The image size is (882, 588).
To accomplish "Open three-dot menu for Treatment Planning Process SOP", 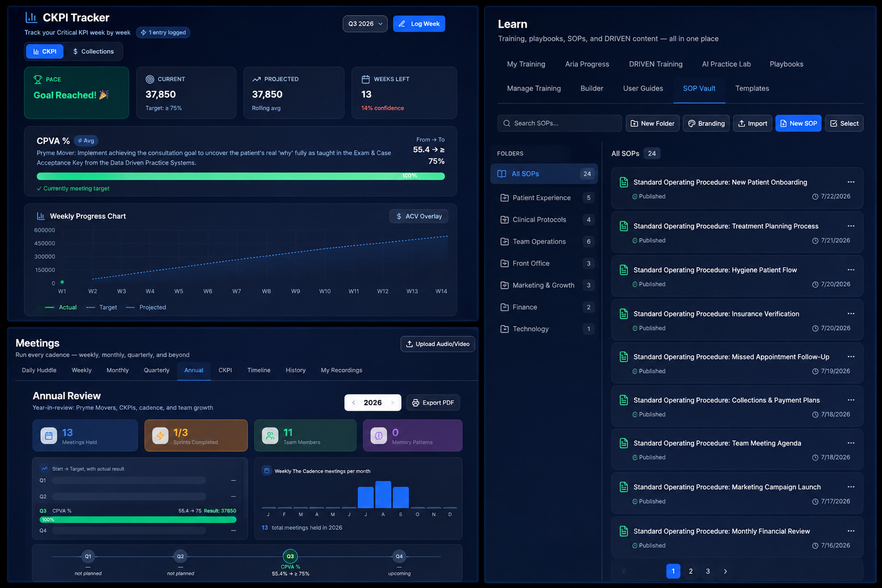I will click(x=851, y=226).
